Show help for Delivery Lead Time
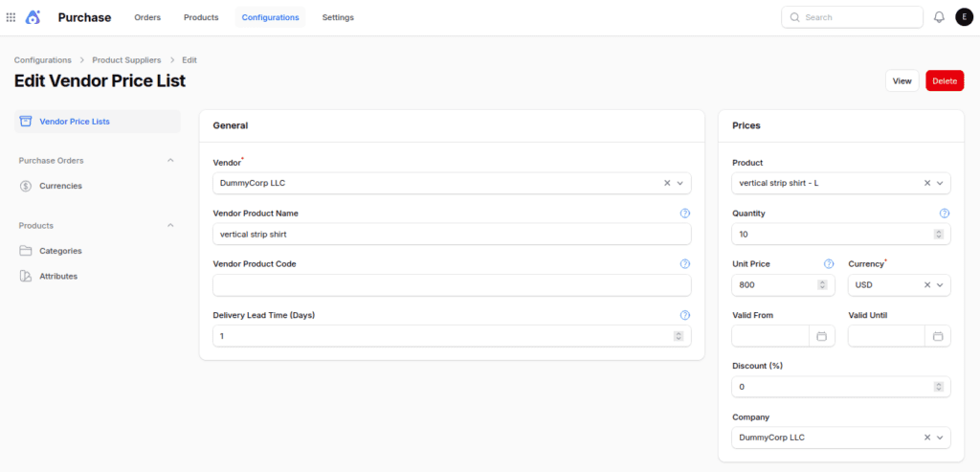Image resolution: width=980 pixels, height=472 pixels. (685, 315)
